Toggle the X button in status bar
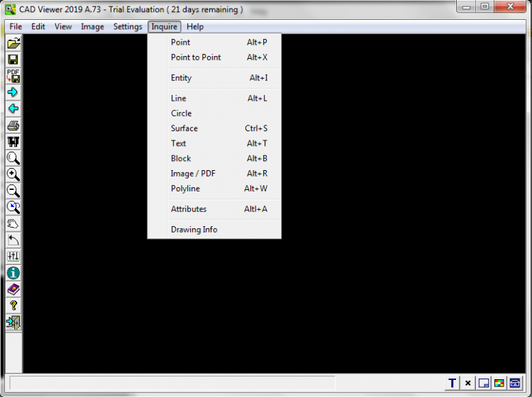The image size is (532, 397). click(x=467, y=384)
